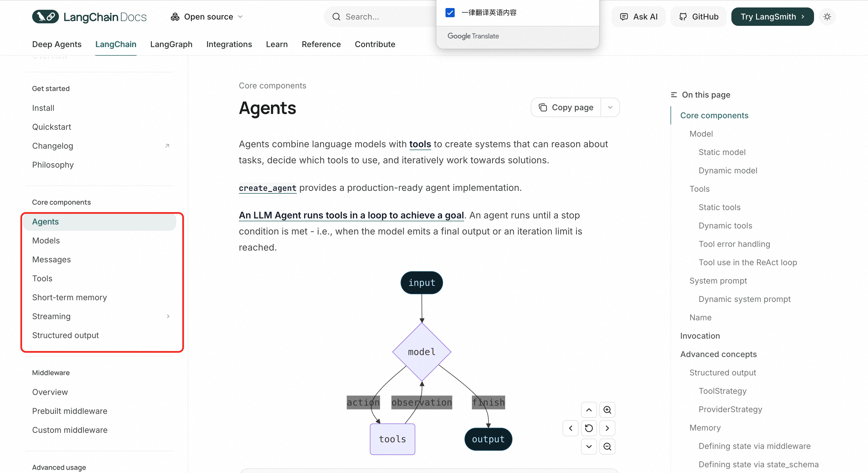Viewport: 868px width, 473px height.
Task: Follow the create_agent link
Action: point(267,188)
